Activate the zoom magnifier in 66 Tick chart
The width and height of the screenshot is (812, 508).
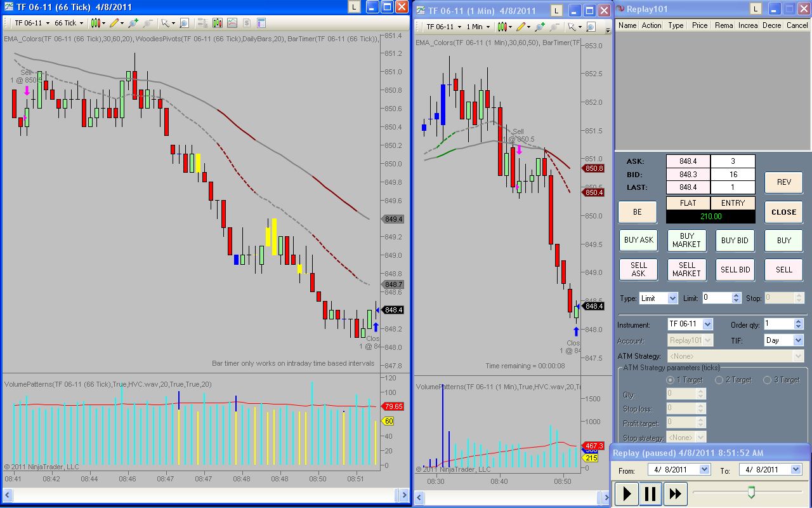(x=184, y=23)
